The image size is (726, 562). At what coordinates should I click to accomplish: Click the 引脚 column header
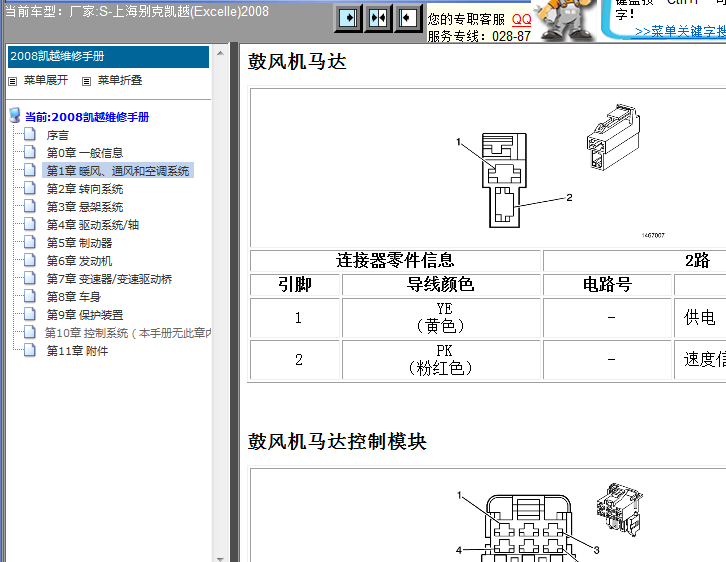[x=295, y=285]
